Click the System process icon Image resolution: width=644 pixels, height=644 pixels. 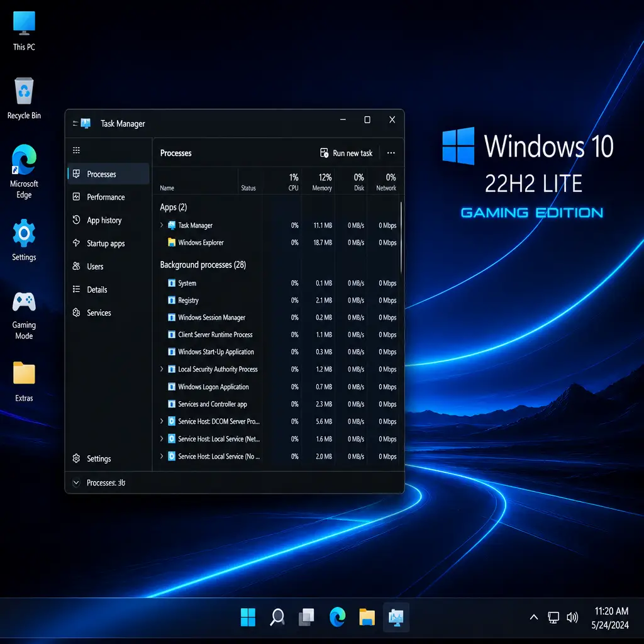coord(172,283)
